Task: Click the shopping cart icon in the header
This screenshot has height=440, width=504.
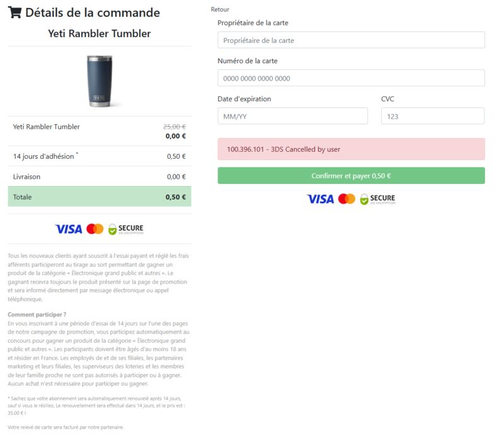Action: point(14,13)
